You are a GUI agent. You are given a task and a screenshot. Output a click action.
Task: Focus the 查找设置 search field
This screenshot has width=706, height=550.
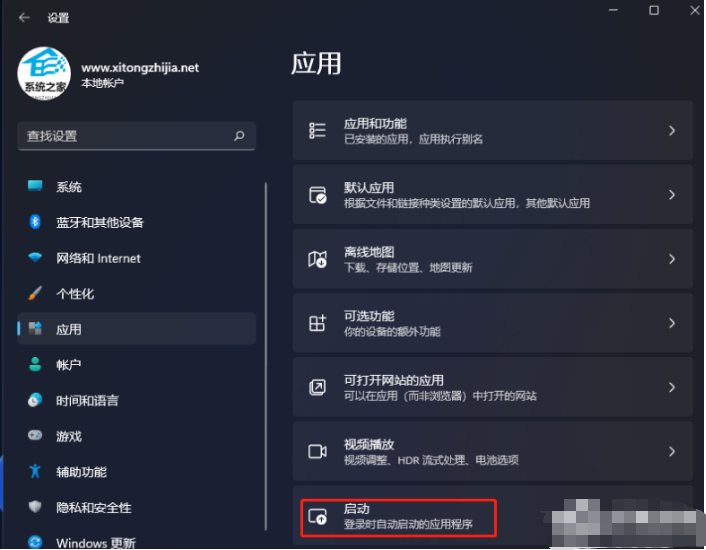[136, 136]
